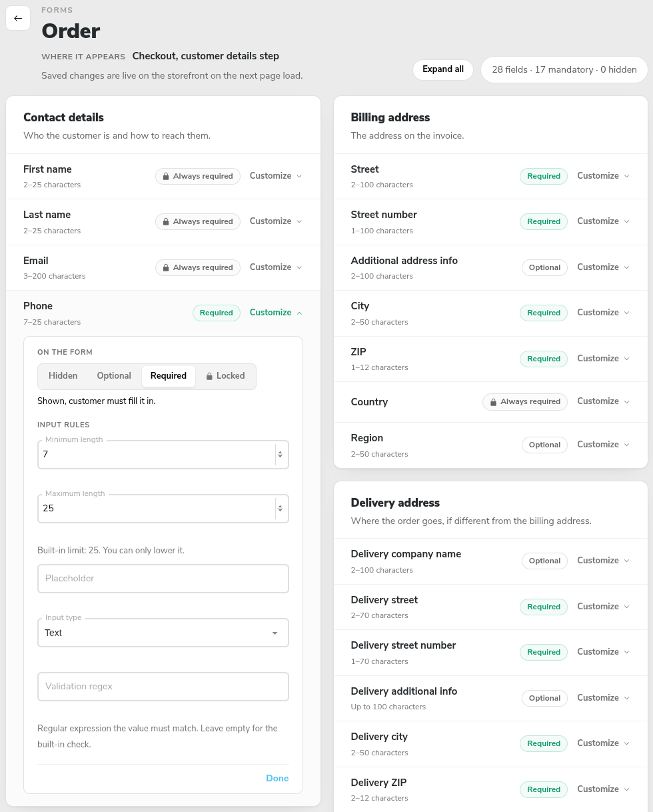
Task: Click City Required badge in Billing
Action: pyautogui.click(x=544, y=313)
